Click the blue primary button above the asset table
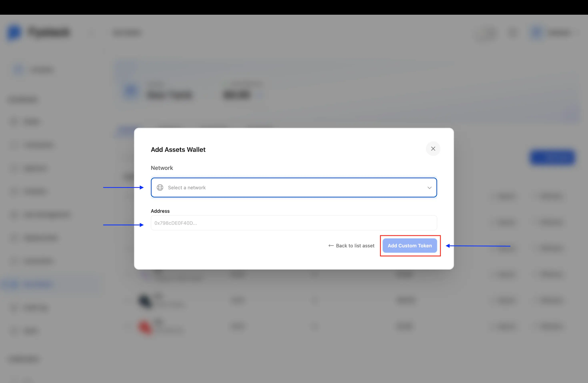Viewport: 588px width, 383px height. (x=552, y=157)
